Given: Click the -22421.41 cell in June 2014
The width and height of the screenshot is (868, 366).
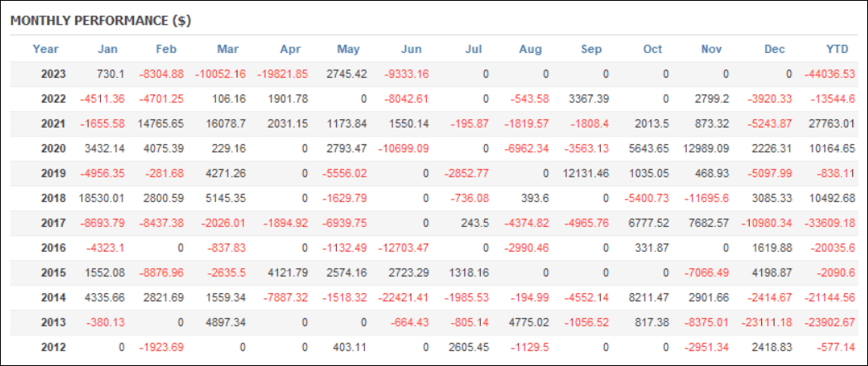Looking at the screenshot, I should (400, 299).
